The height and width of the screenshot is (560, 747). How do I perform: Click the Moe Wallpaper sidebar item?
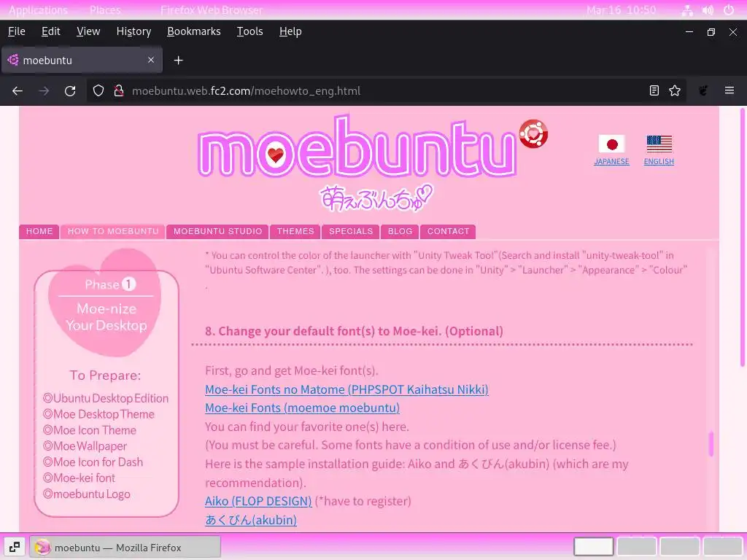pos(85,446)
